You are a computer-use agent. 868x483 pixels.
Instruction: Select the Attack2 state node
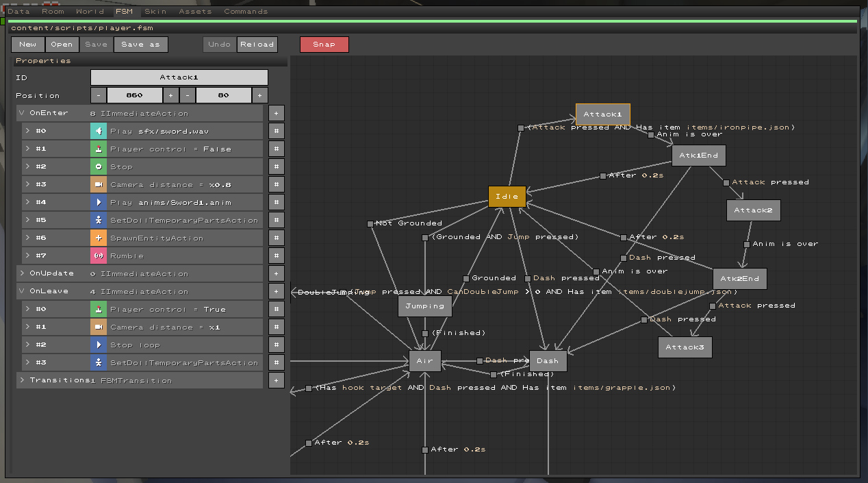coord(753,210)
